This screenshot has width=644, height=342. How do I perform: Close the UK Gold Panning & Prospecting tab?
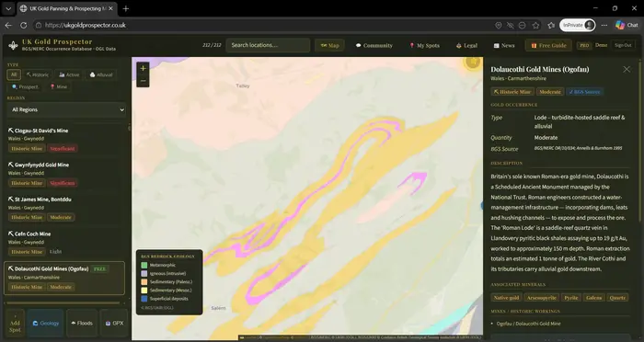[110, 8]
